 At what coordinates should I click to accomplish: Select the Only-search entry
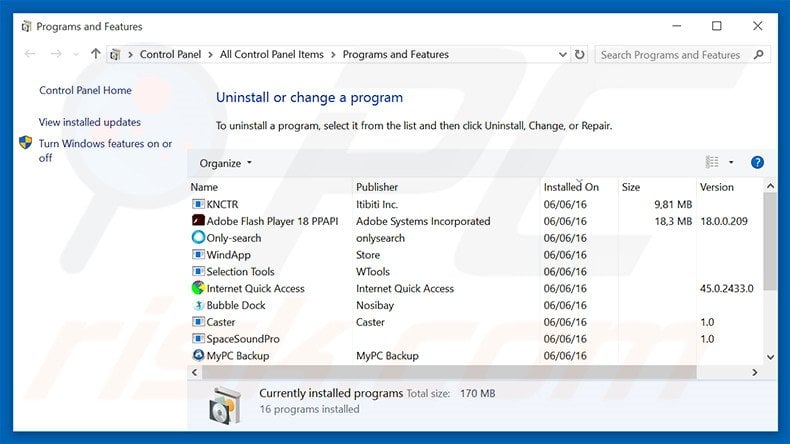pyautogui.click(x=234, y=238)
